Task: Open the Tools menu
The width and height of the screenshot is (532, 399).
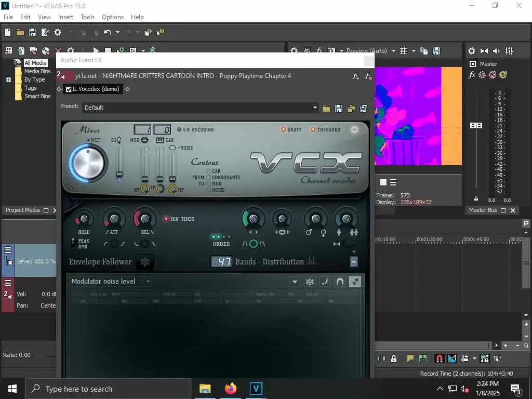Action: [x=87, y=17]
